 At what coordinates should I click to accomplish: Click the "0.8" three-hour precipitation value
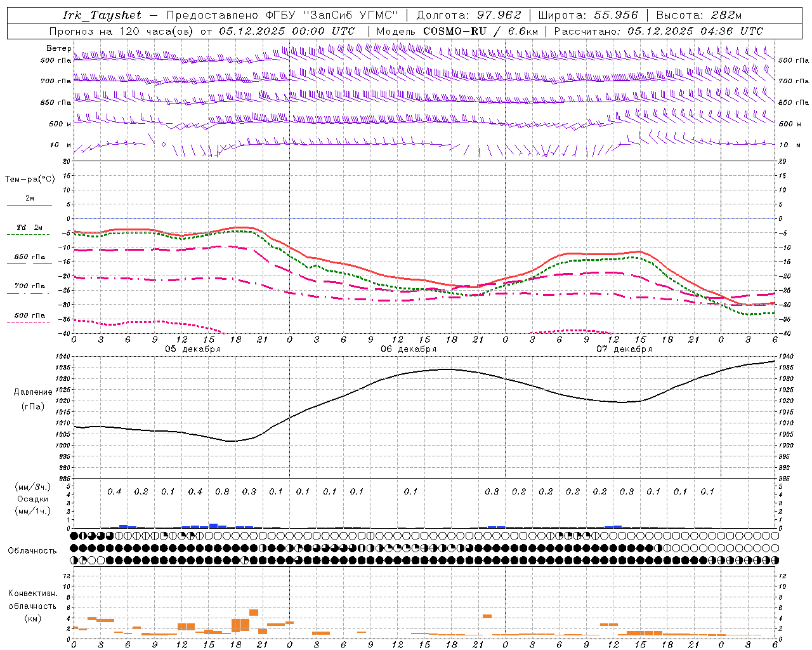tap(222, 491)
